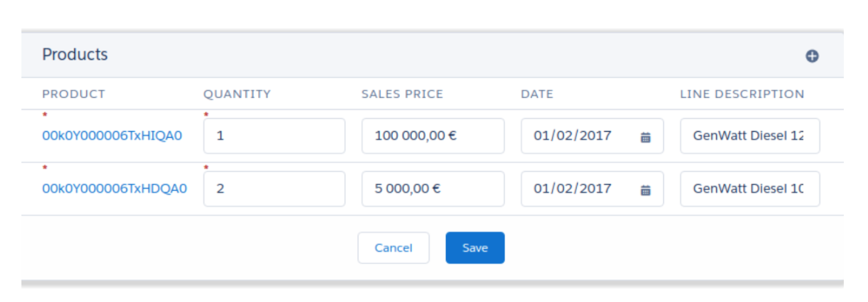Screen dimensions: 868x302
Task: Click the QUANTITY column header
Action: tap(237, 94)
